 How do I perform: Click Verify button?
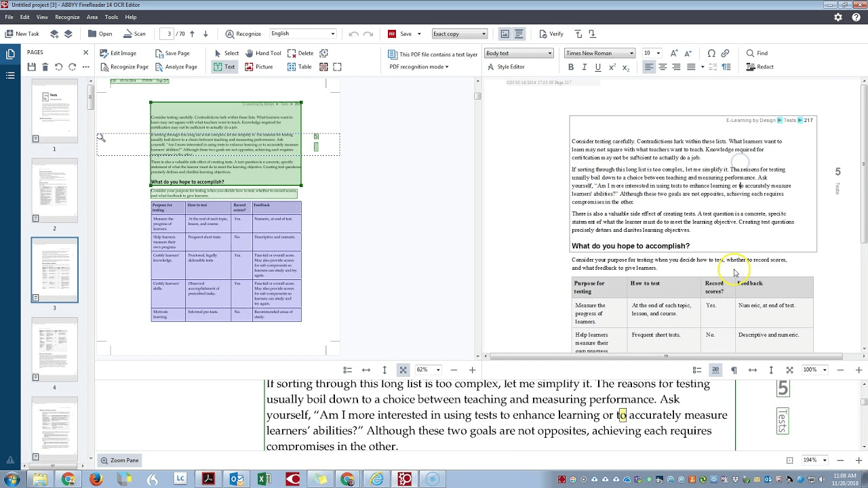point(551,34)
